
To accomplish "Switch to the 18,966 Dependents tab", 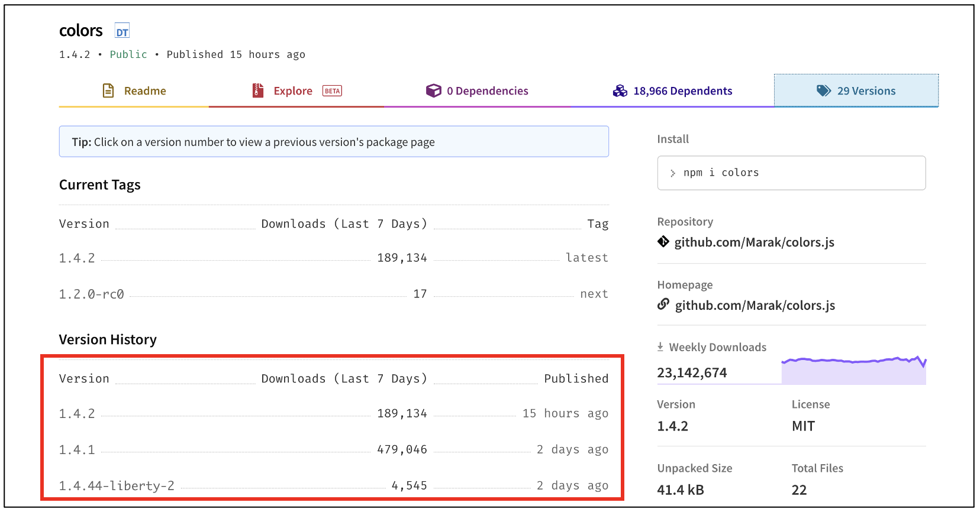I will (x=682, y=91).
